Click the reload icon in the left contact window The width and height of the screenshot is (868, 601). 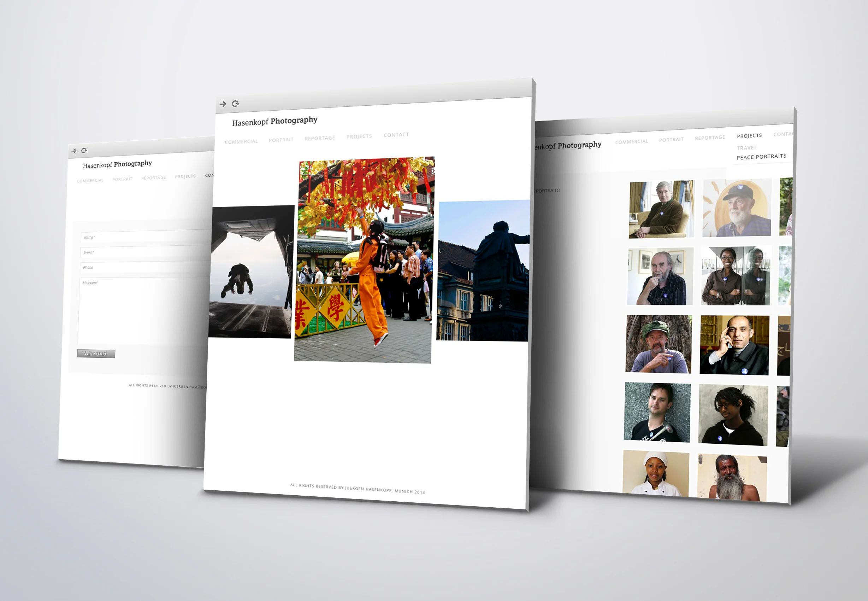(84, 151)
